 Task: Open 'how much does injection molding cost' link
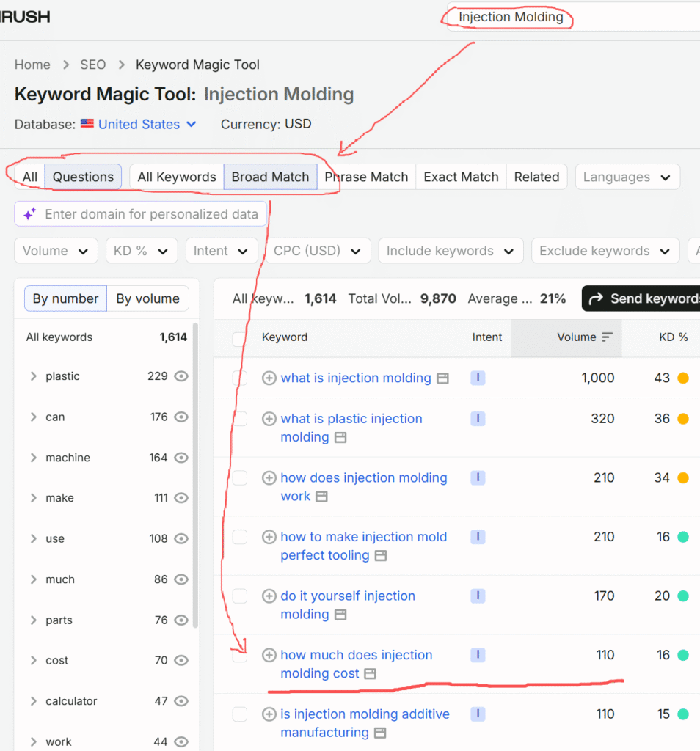[357, 664]
